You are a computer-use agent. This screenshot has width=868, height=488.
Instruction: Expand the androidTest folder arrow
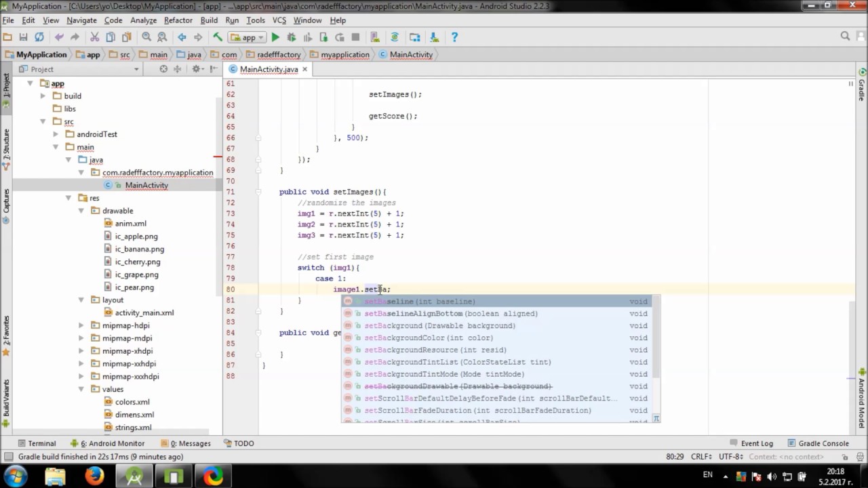pos(56,134)
